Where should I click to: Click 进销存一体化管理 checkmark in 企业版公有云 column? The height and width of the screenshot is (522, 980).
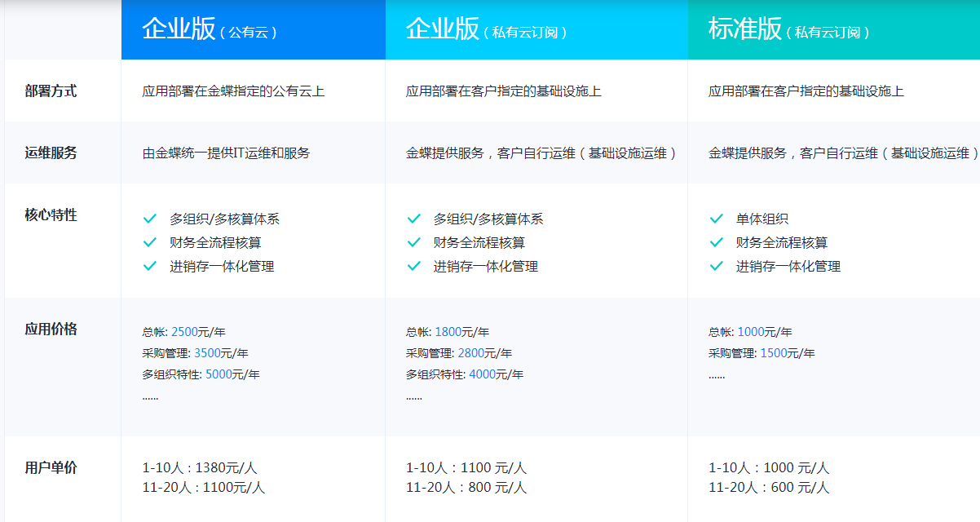(150, 266)
